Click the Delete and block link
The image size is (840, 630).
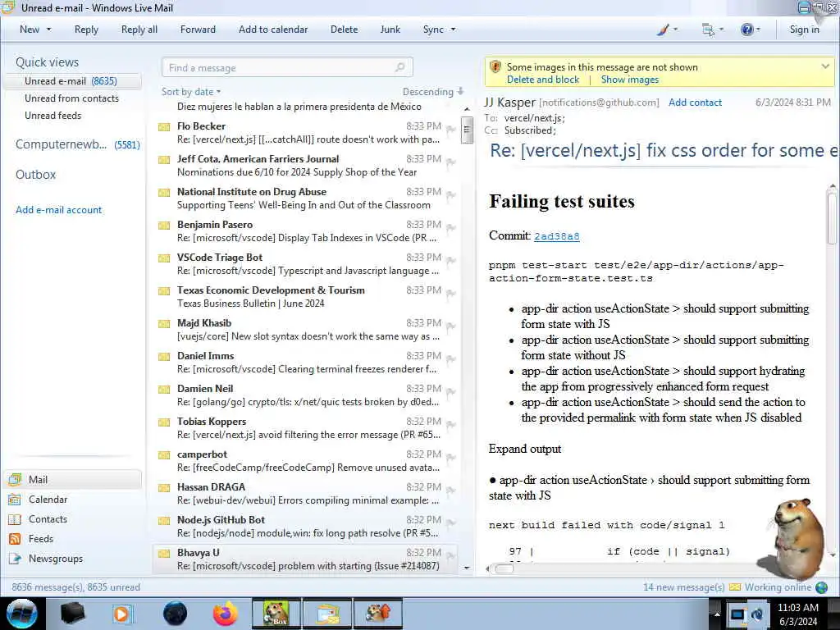coord(543,80)
